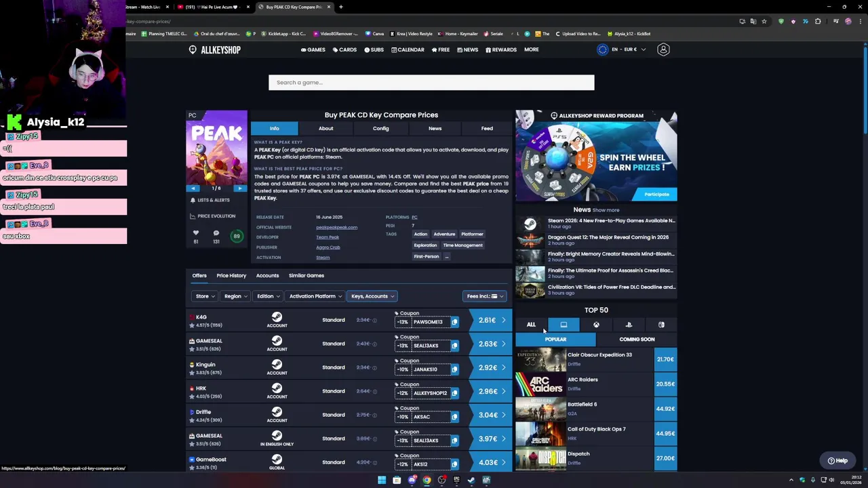Filter Top 50 by Nintendo Switch icon
Screen dimensions: 868x488
661,325
